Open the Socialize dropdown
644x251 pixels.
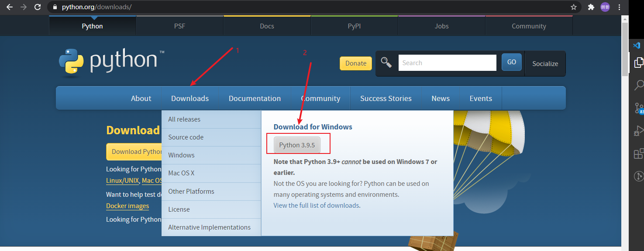[545, 63]
